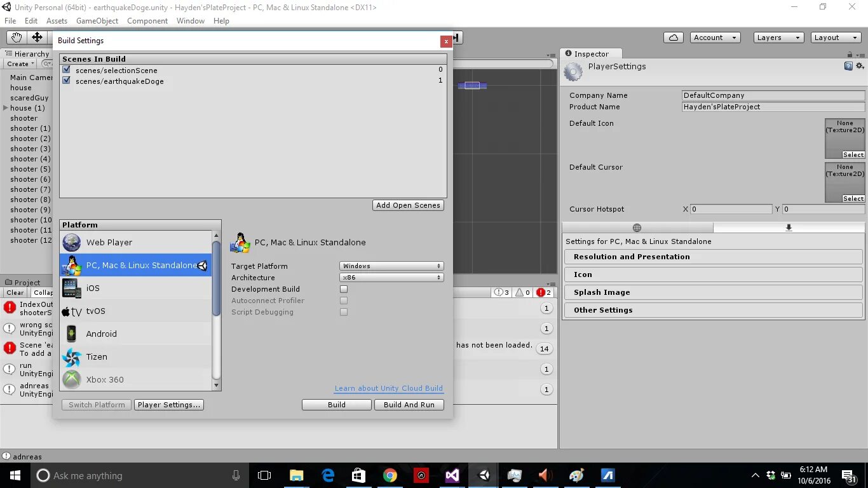Toggle Collapse in the Console

click(x=43, y=292)
